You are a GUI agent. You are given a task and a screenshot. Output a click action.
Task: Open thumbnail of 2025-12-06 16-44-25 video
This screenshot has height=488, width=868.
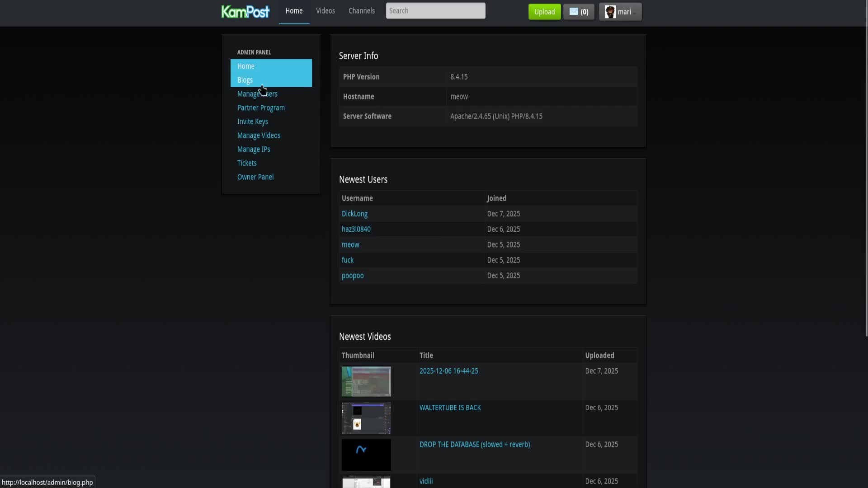point(366,381)
